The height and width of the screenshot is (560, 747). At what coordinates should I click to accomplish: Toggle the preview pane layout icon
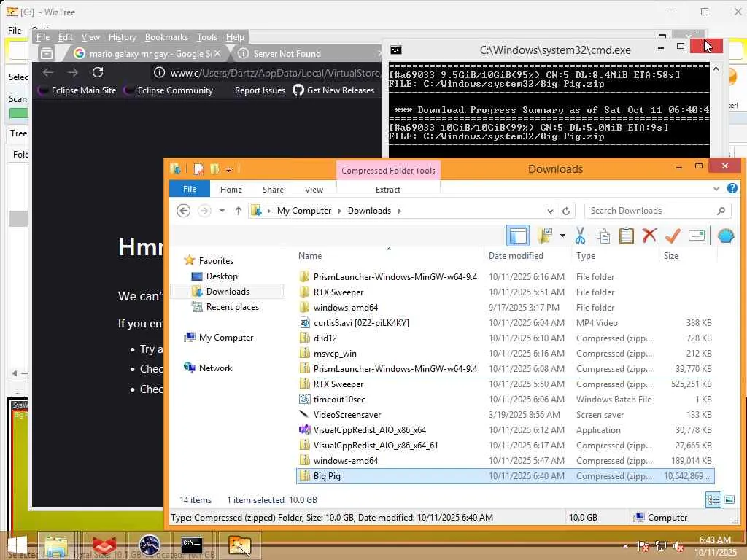(x=518, y=236)
